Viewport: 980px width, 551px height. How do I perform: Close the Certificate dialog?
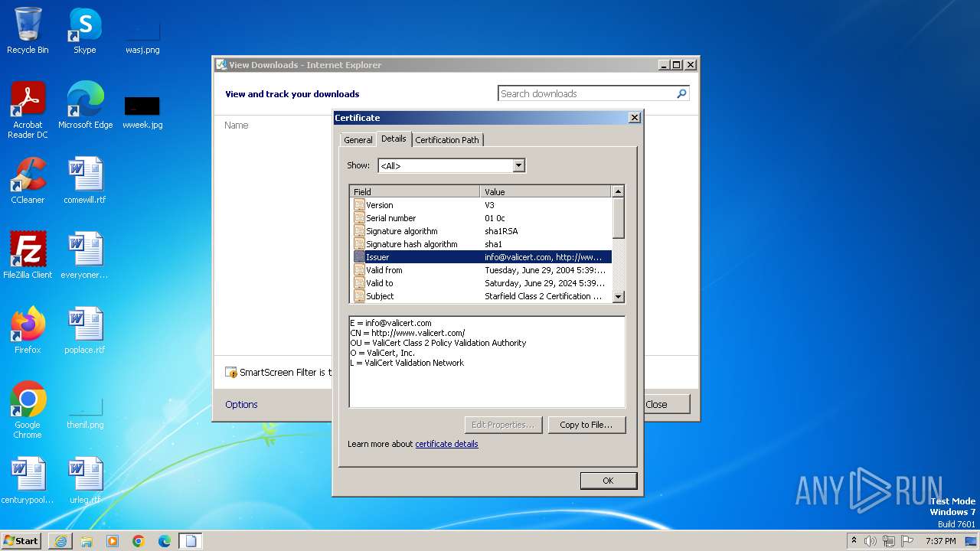click(635, 118)
